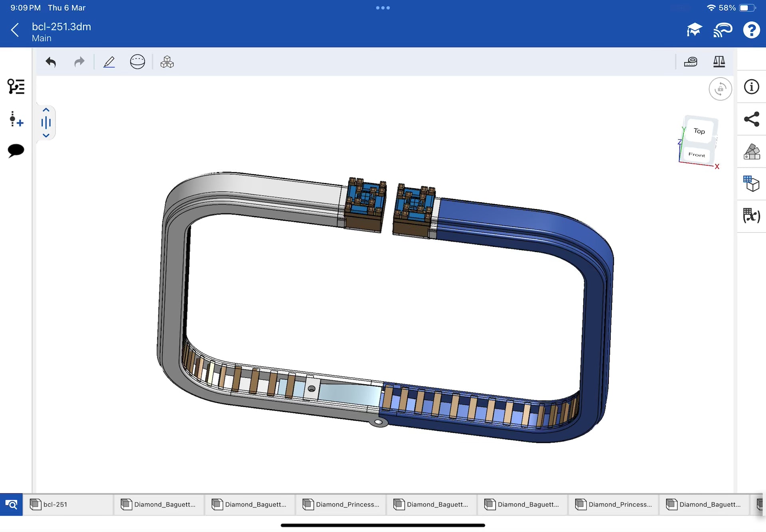This screenshot has width=766, height=532.
Task: Open variable table f(x) icon
Action: pos(752,216)
